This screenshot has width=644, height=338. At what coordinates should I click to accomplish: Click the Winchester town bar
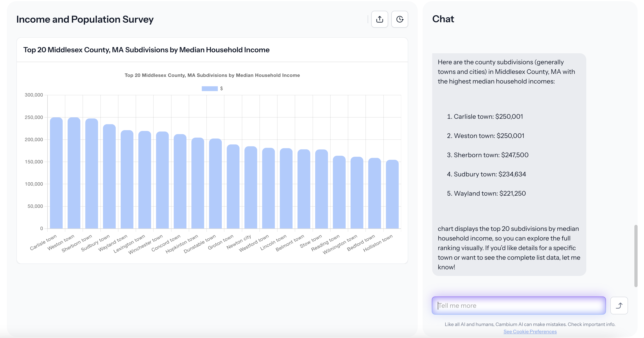coord(162,180)
